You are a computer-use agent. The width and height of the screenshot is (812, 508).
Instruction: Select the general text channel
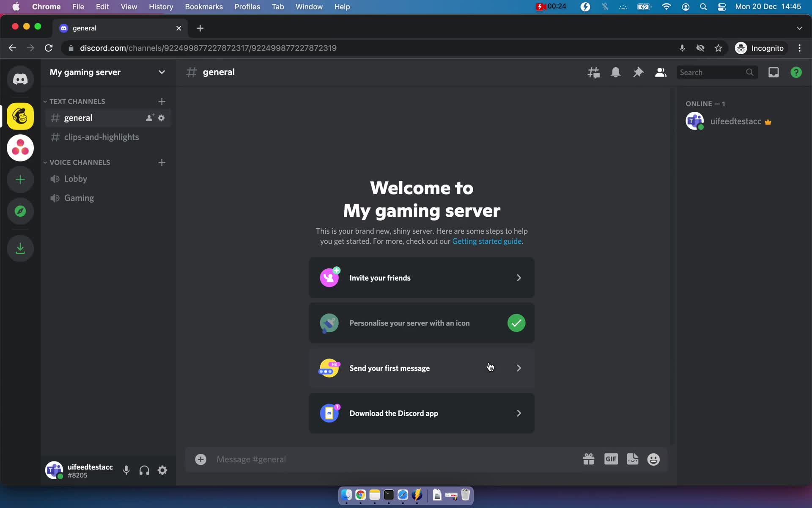(78, 118)
